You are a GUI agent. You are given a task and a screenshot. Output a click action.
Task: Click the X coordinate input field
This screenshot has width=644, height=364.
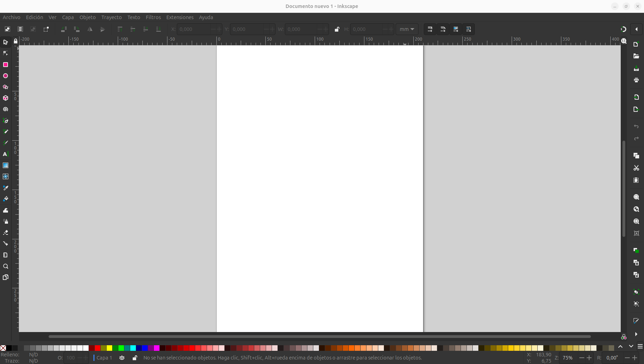coord(193,29)
